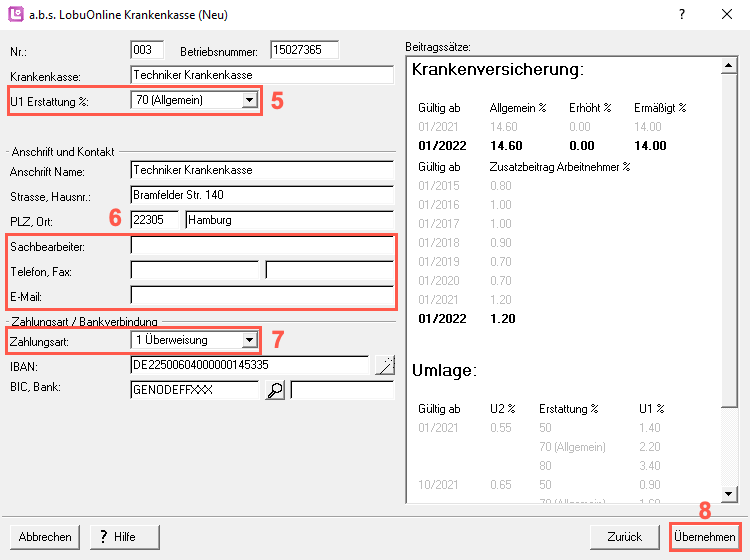Click the scroll down arrow in Beitragssätze panel
Screen dimensions: 751x560
[x=730, y=494]
